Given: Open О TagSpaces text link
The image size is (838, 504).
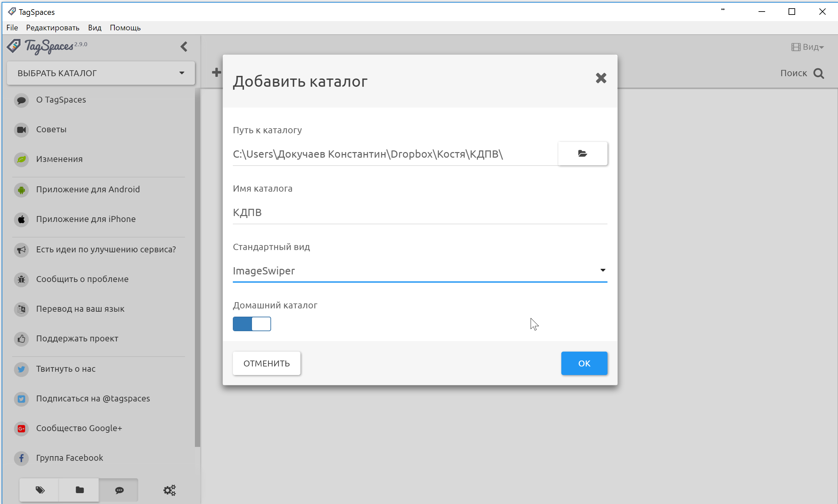Looking at the screenshot, I should tap(61, 100).
